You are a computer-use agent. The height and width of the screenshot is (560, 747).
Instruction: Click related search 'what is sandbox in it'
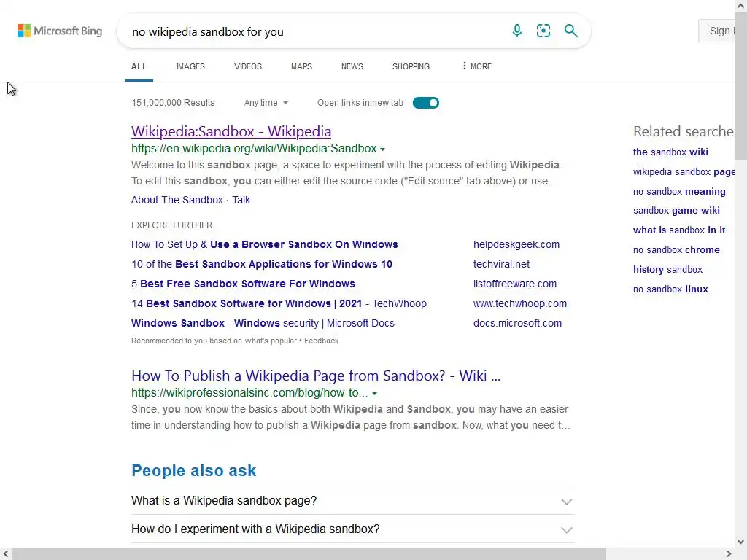point(679,230)
